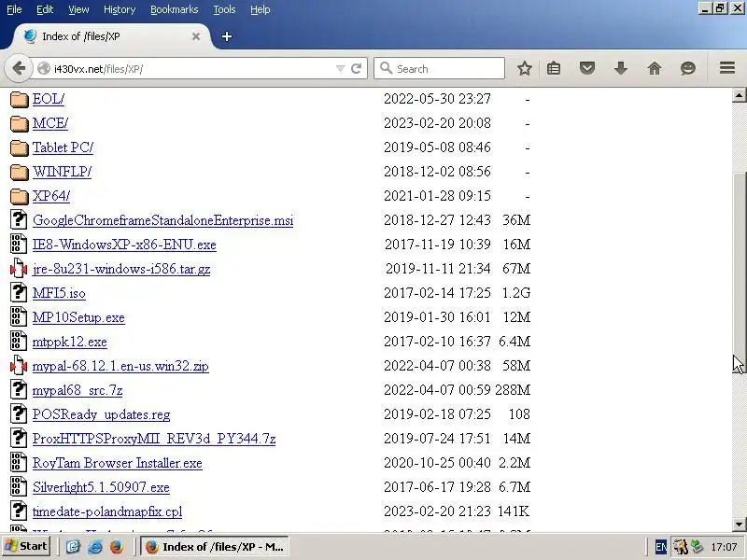Open the Edit menu
Viewport: 747px width, 560px height.
click(x=45, y=9)
